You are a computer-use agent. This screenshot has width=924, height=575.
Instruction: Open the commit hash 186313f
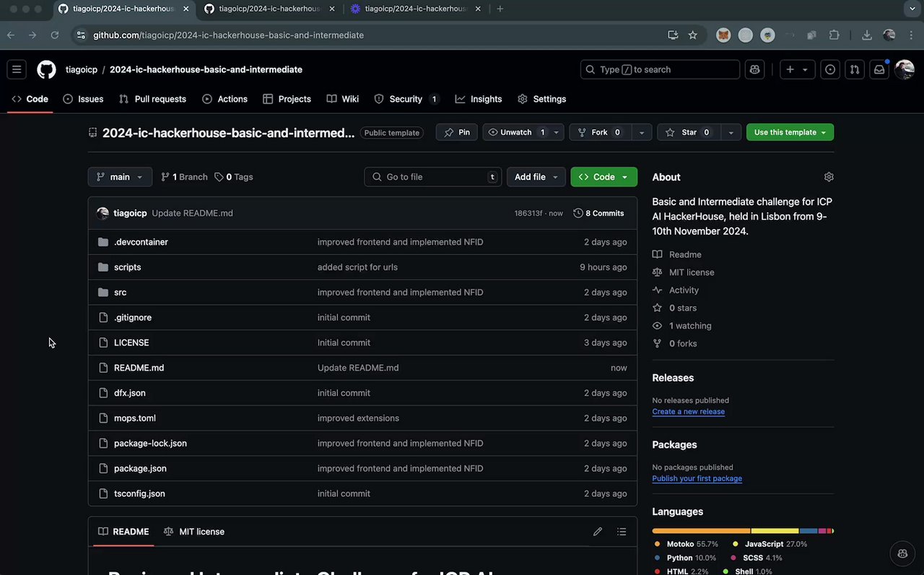528,213
